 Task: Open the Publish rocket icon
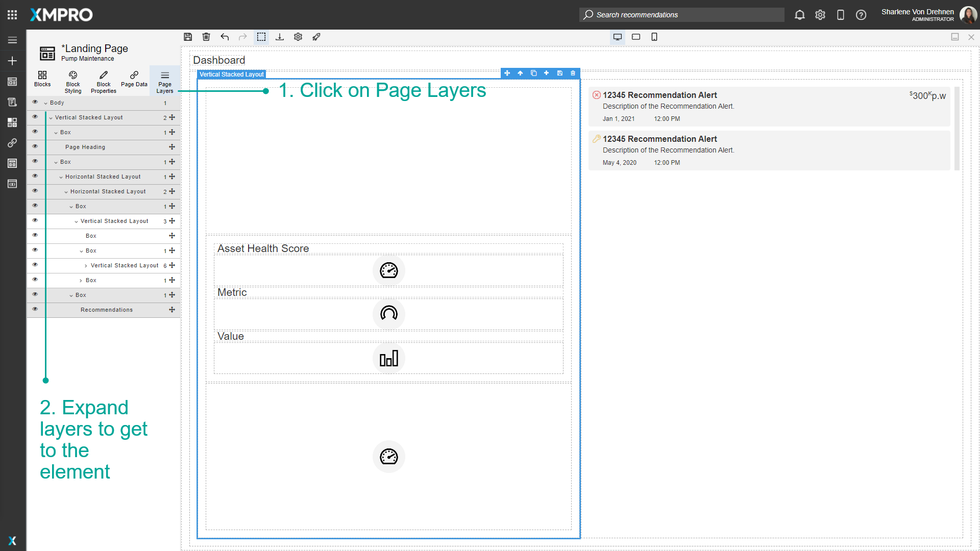316,37
